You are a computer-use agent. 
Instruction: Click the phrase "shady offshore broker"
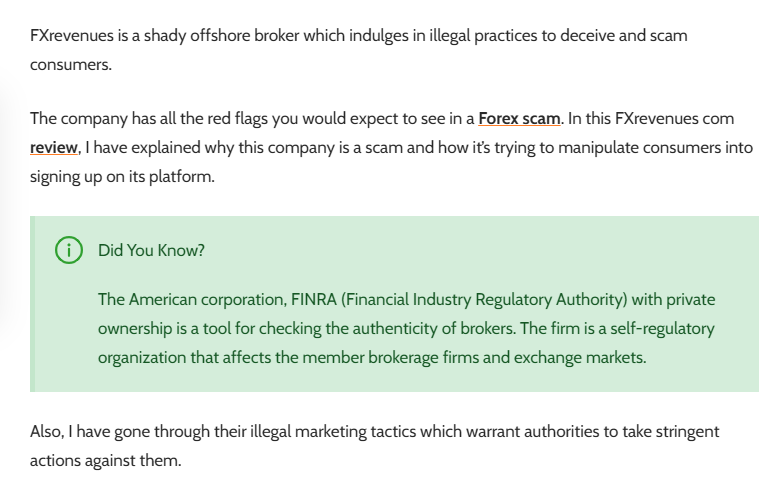[221, 36]
